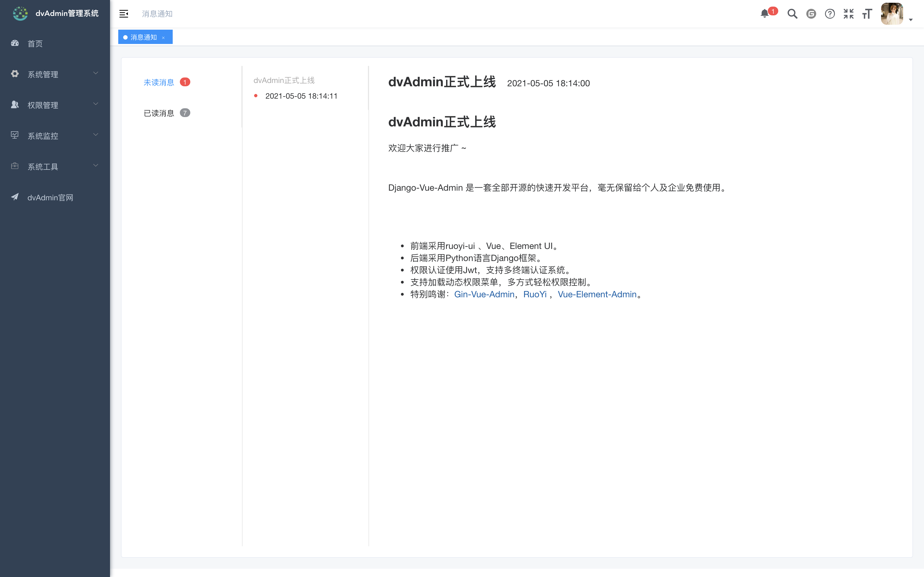Image resolution: width=924 pixels, height=577 pixels.
Task: Open 首页 from the sidebar
Action: click(35, 43)
